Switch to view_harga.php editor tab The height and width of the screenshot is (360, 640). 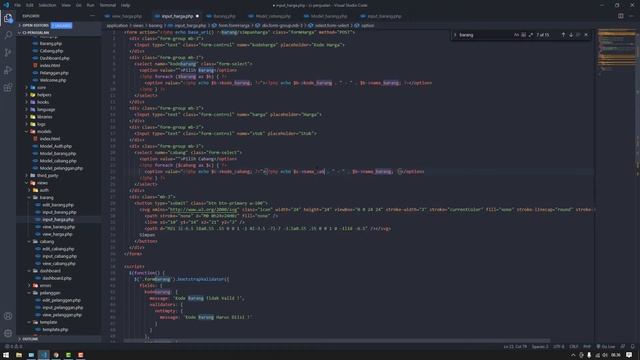coord(127,16)
